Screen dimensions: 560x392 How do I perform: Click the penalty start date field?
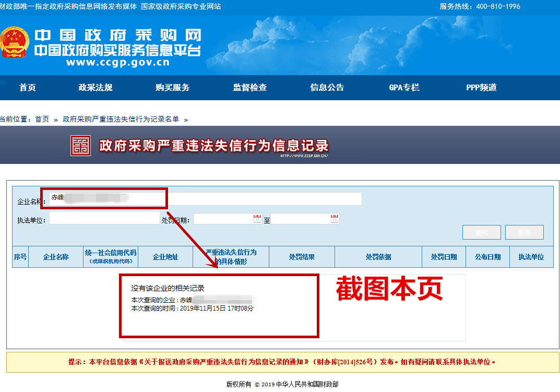click(x=223, y=219)
